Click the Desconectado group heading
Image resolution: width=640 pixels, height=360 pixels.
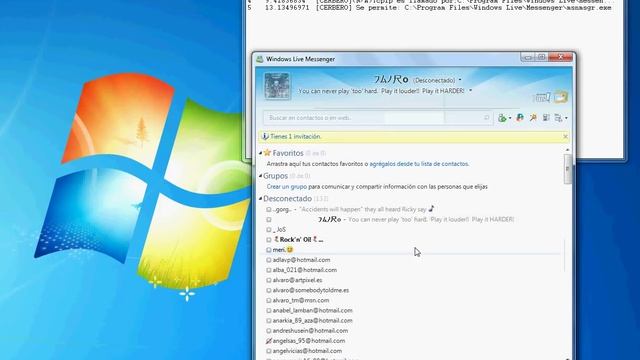pos(287,199)
